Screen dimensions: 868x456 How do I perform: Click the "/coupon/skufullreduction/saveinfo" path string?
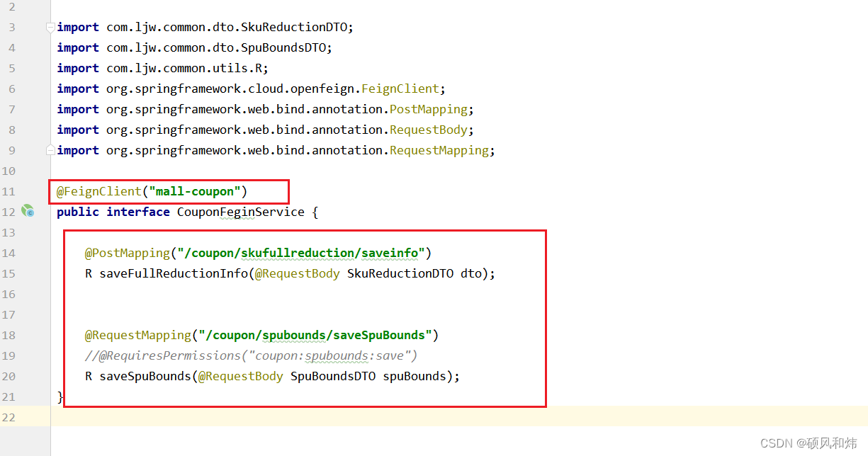coord(301,253)
